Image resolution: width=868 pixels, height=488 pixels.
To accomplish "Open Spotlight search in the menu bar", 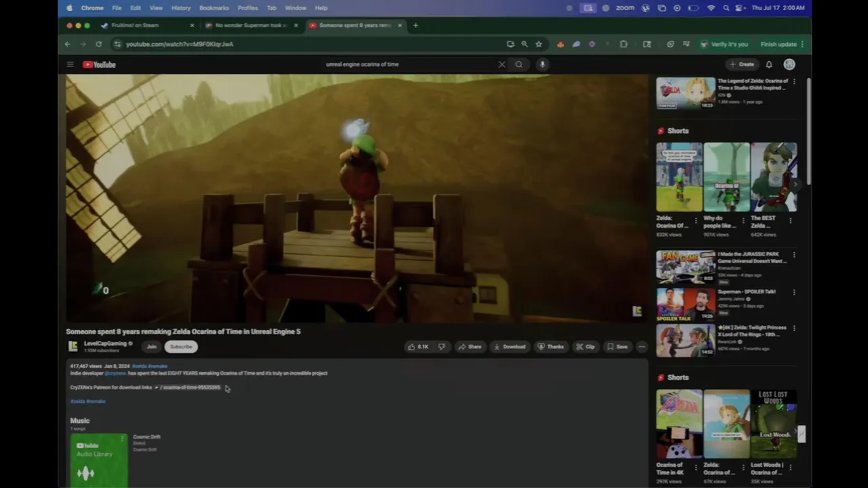I will click(x=726, y=8).
